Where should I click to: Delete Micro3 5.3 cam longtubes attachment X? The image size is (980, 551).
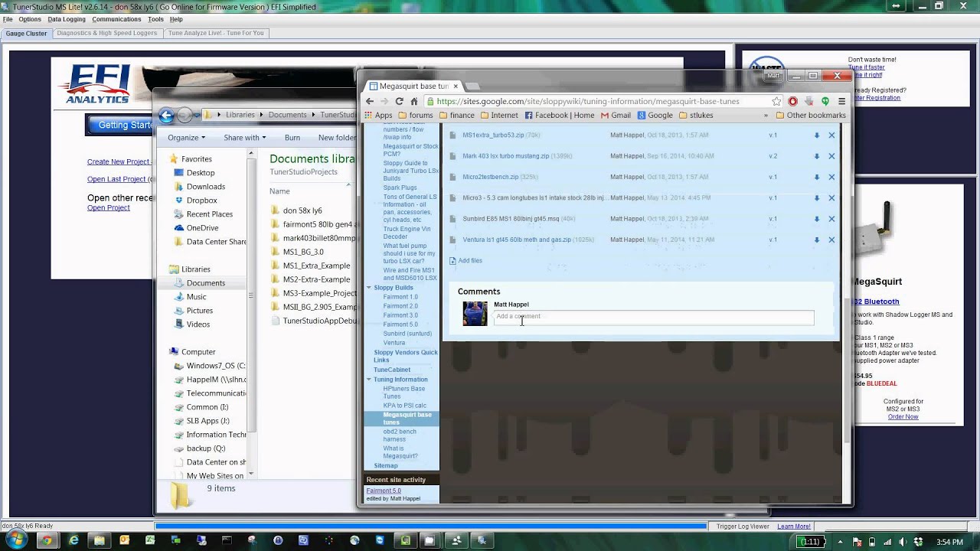point(831,198)
